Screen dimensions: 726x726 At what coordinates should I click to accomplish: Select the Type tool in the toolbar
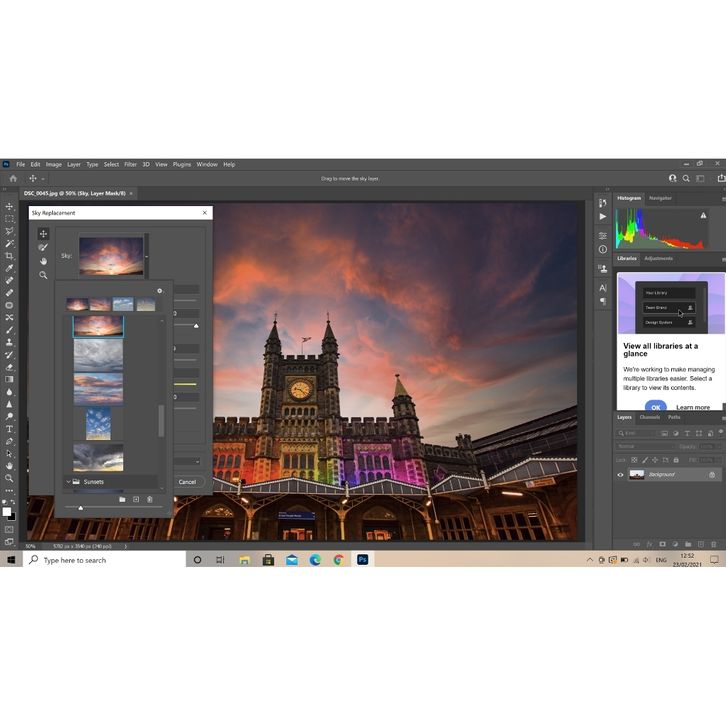[x=9, y=429]
